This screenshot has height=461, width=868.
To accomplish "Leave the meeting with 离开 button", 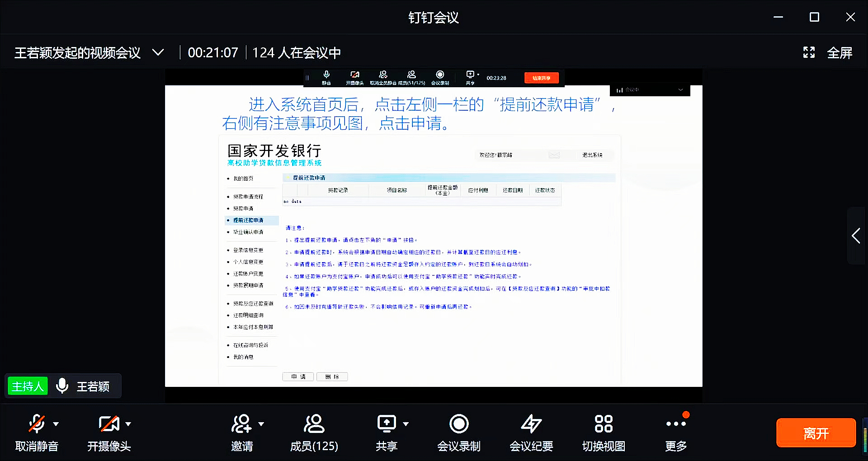I will [x=816, y=433].
